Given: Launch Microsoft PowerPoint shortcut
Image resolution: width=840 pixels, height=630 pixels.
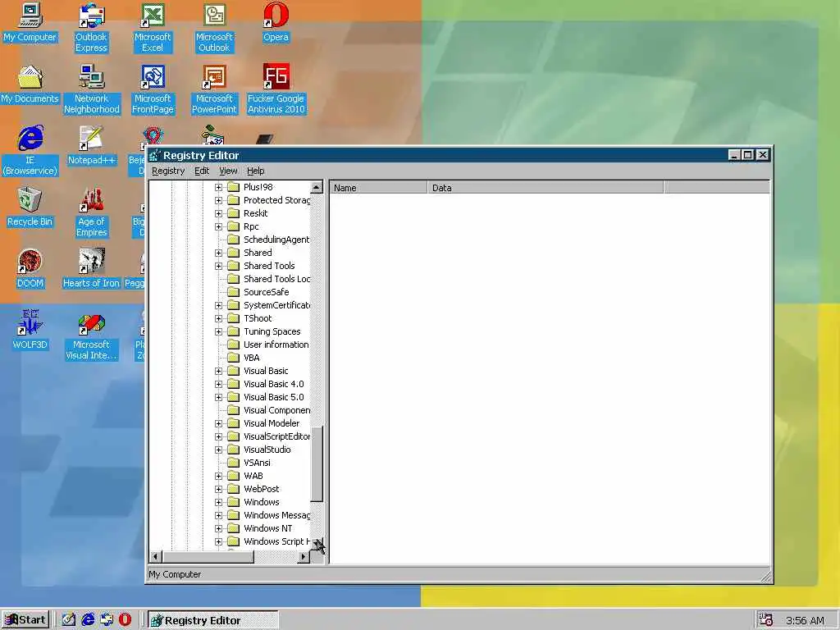Looking at the screenshot, I should point(214,89).
